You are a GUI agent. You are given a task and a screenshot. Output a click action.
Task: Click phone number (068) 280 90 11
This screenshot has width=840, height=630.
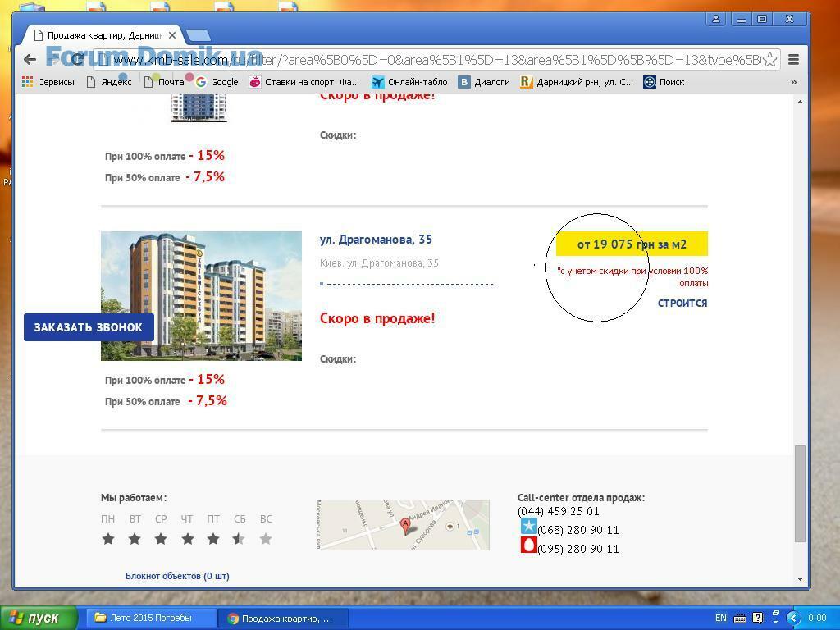(x=578, y=531)
